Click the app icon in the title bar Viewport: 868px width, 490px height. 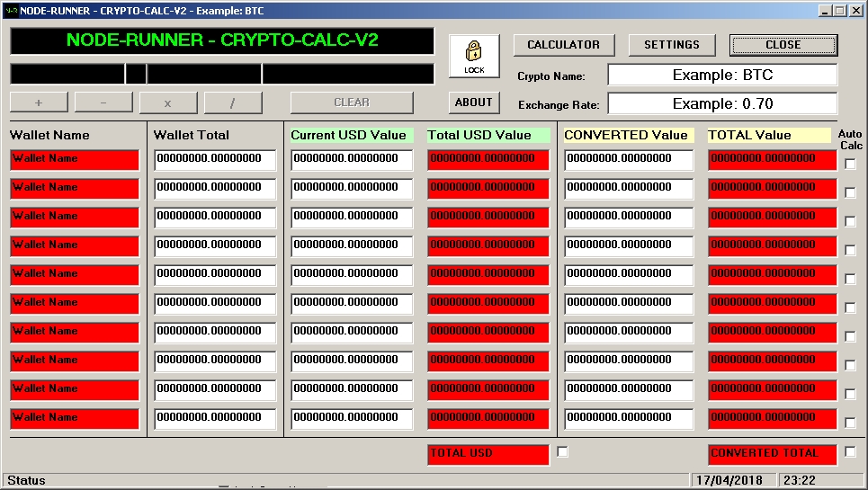tap(10, 10)
